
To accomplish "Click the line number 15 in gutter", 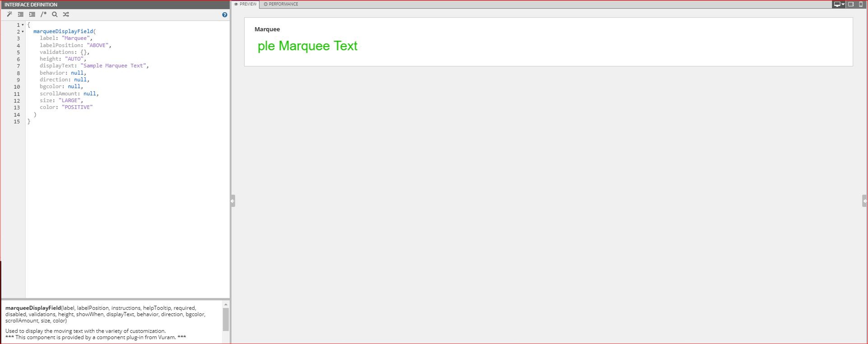I will tap(17, 122).
